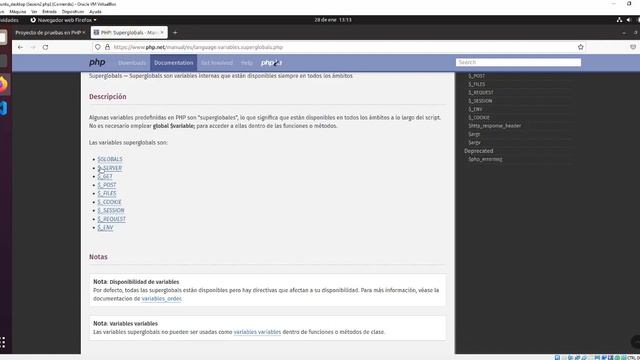Open the $_REQUEST link in main list
640x360 pixels.
111,219
